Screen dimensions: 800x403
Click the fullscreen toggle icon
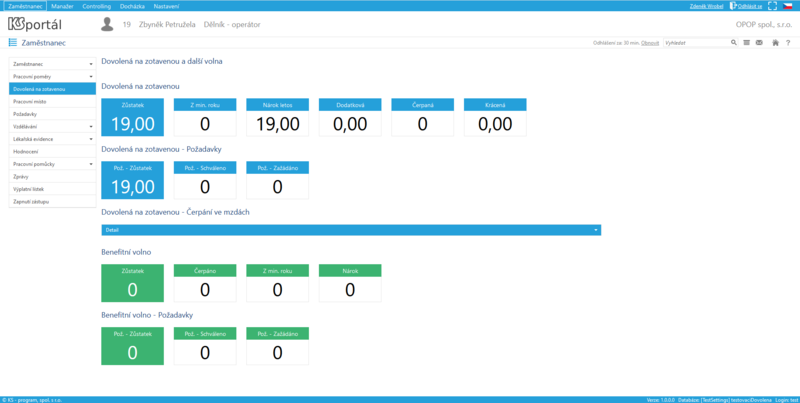click(772, 6)
